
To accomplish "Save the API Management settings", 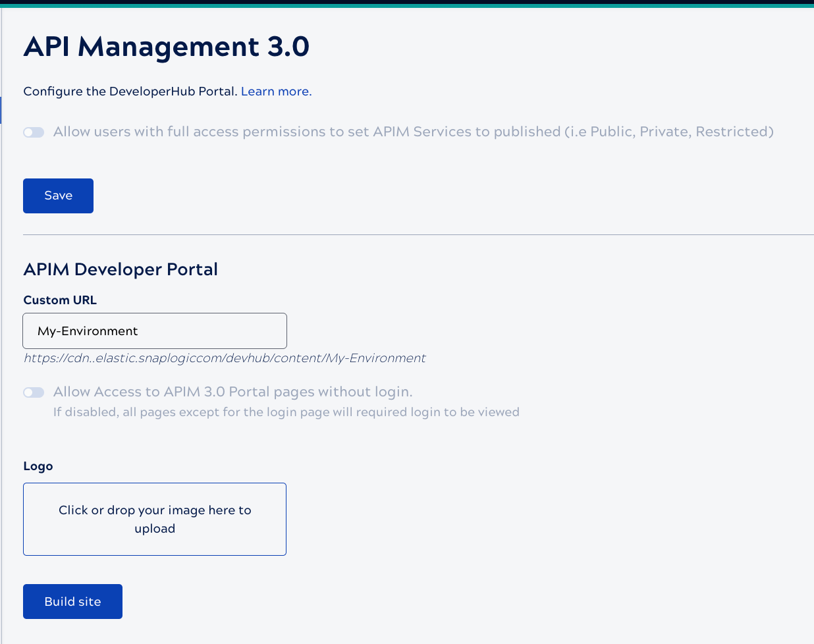I will pyautogui.click(x=58, y=196).
